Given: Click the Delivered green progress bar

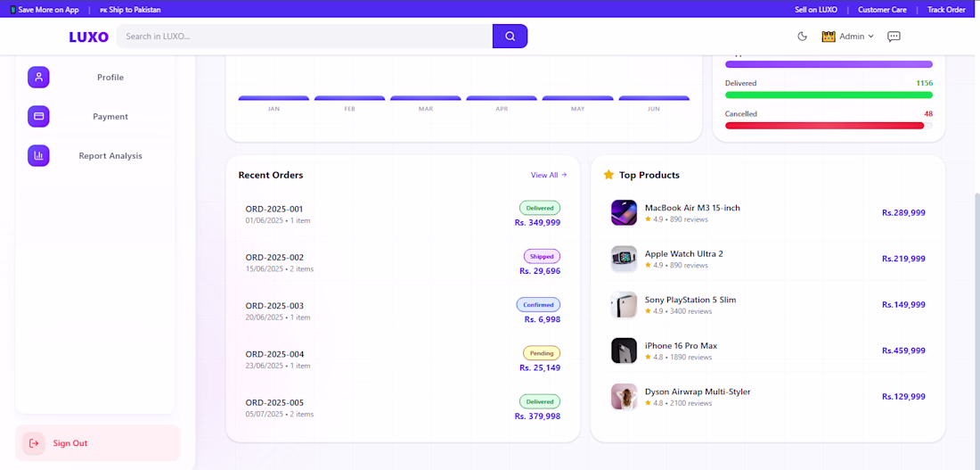Looking at the screenshot, I should [829, 95].
